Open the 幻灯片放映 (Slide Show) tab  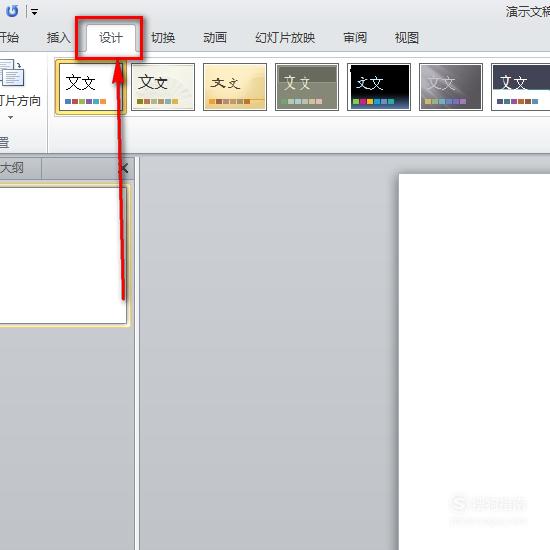coord(285,38)
